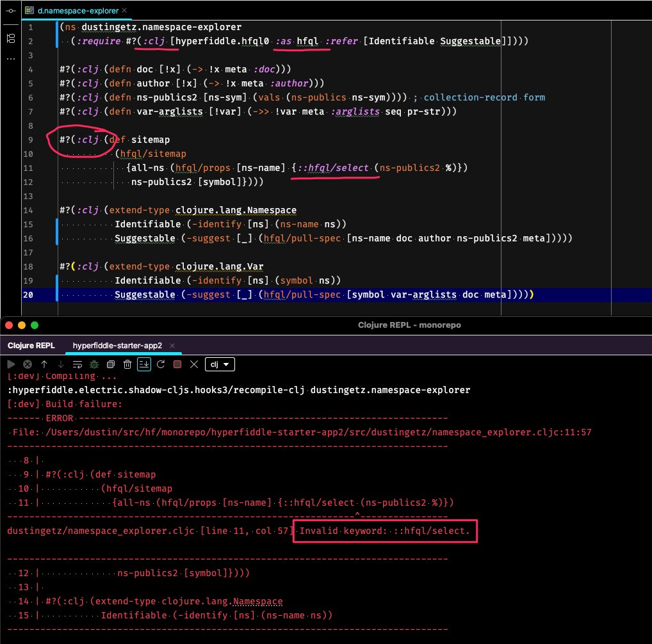Image resolution: width=652 pixels, height=644 pixels.
Task: Click line number 9 in editor gutter
Action: pyautogui.click(x=31, y=140)
